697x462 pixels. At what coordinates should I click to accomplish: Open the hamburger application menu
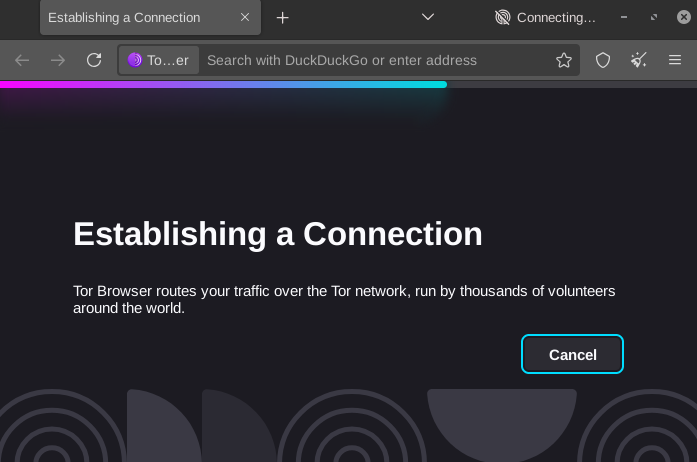[675, 60]
